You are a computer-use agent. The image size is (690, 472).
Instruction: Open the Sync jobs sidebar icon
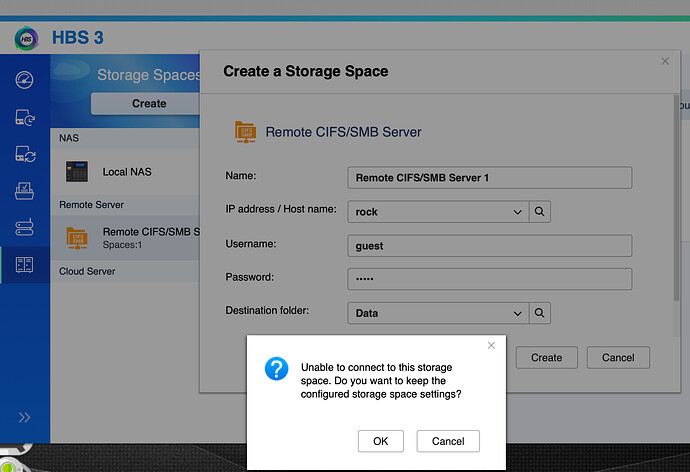(x=25, y=154)
